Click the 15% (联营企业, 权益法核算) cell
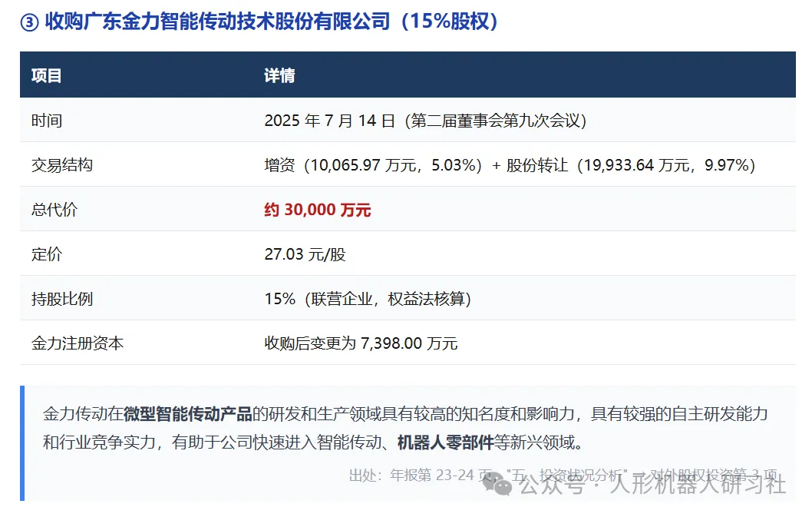The width and height of the screenshot is (812, 517). [368, 299]
